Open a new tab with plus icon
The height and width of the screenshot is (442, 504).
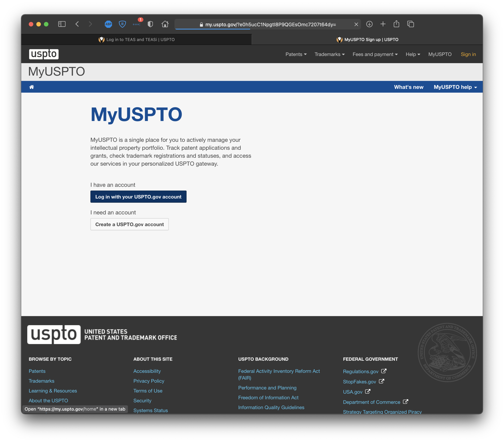[x=383, y=24]
